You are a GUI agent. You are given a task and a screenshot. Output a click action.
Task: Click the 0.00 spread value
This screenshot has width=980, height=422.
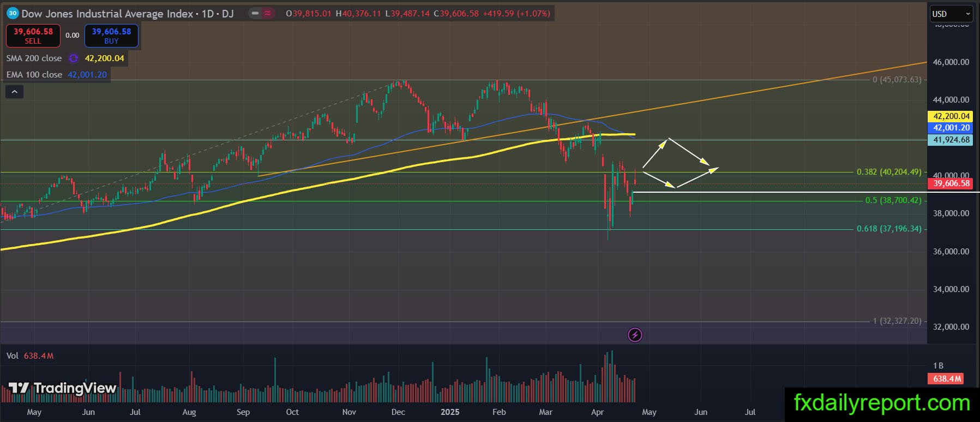pyautogui.click(x=73, y=35)
